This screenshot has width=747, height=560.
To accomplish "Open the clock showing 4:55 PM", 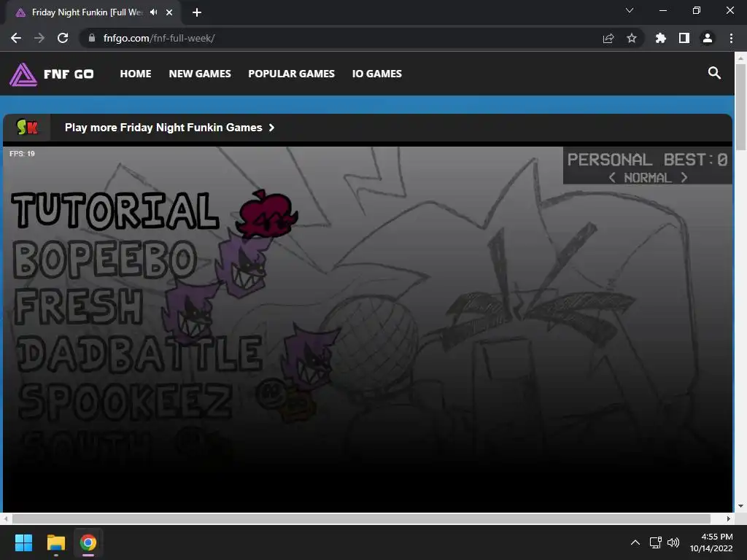I will [712, 542].
